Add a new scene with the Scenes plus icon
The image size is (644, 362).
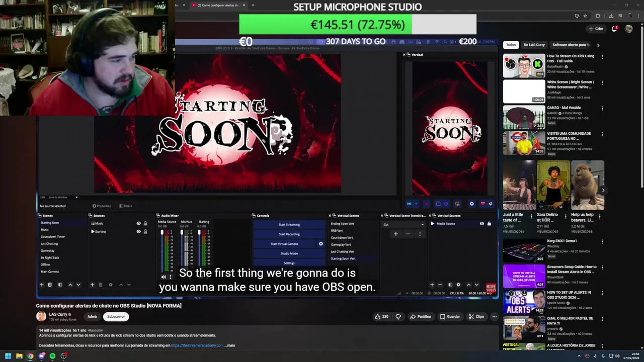(x=42, y=285)
